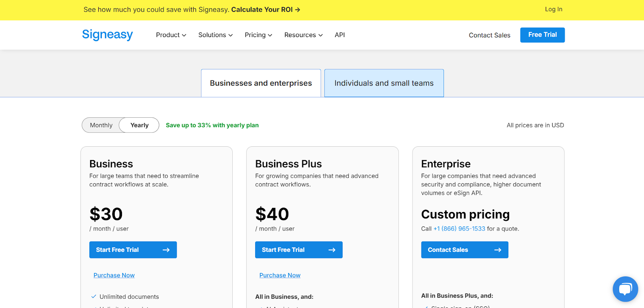Open the API page
The image size is (644, 308).
(340, 35)
